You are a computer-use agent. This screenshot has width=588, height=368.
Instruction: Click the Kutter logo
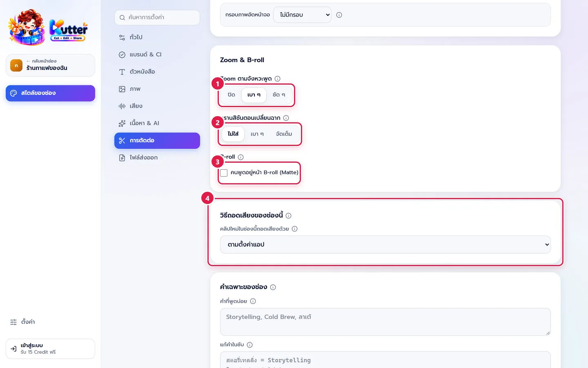click(x=48, y=27)
